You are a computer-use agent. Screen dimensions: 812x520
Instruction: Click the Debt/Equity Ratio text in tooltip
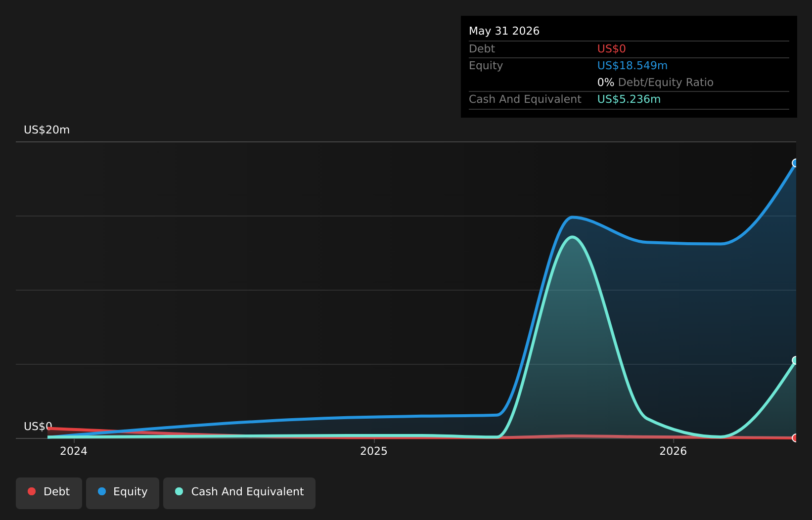666,83
